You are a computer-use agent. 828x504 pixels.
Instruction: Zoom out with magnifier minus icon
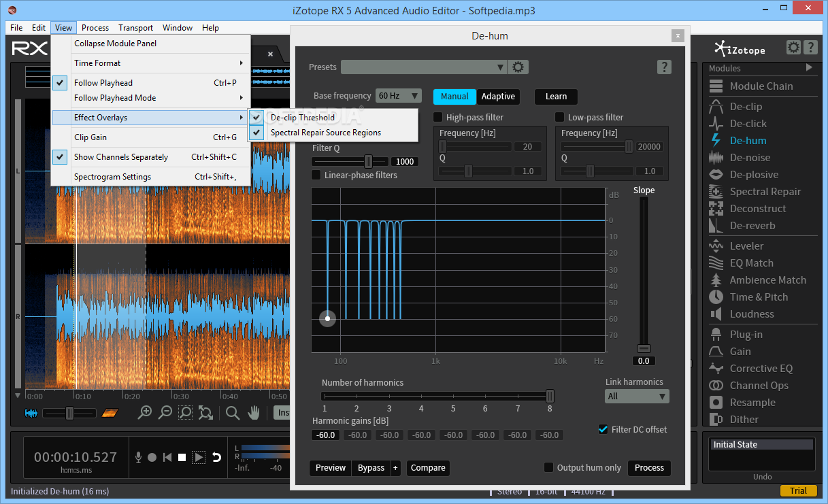click(165, 412)
